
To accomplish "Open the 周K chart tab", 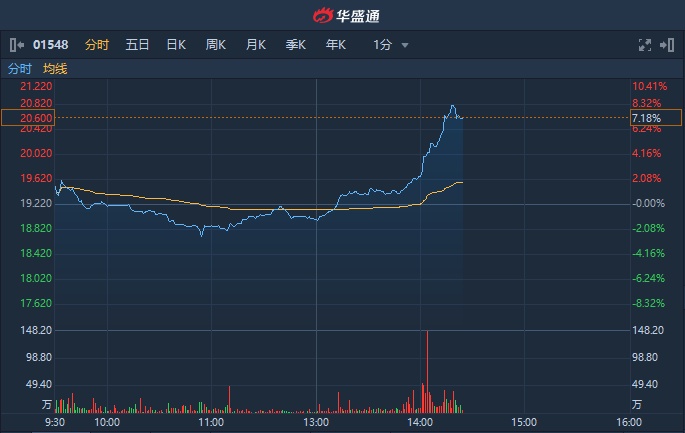I will 216,45.
